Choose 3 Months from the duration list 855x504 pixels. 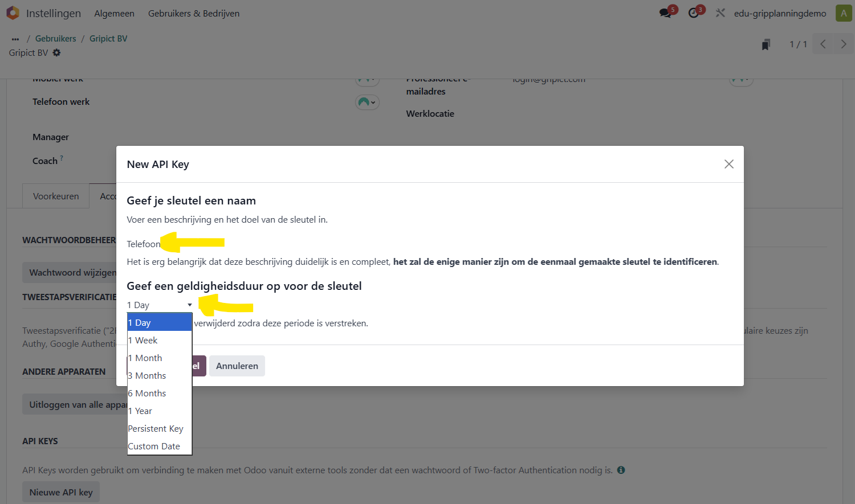(x=160, y=376)
